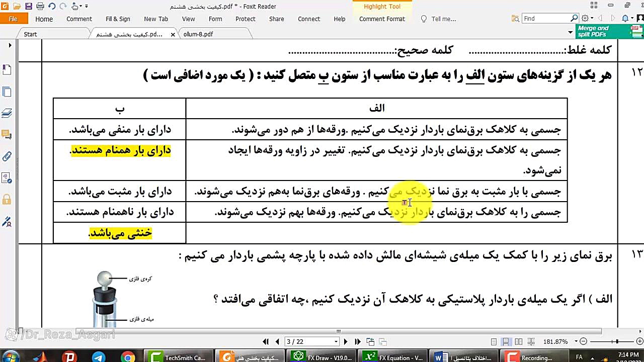Image resolution: width=644 pixels, height=362 pixels.
Task: Switch to the Comment ribbon tab
Action: click(78, 19)
